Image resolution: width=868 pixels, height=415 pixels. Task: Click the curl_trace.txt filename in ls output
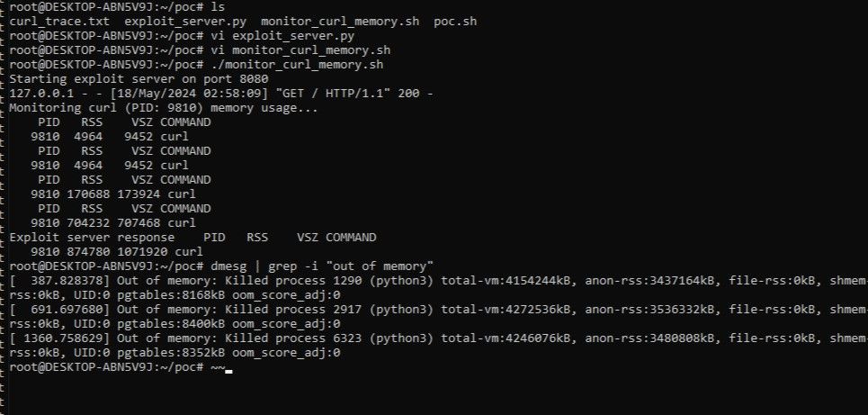point(59,20)
